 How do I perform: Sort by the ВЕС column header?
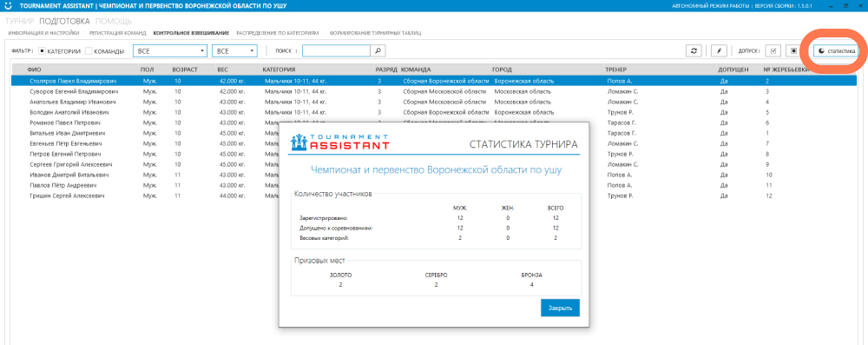(x=222, y=70)
